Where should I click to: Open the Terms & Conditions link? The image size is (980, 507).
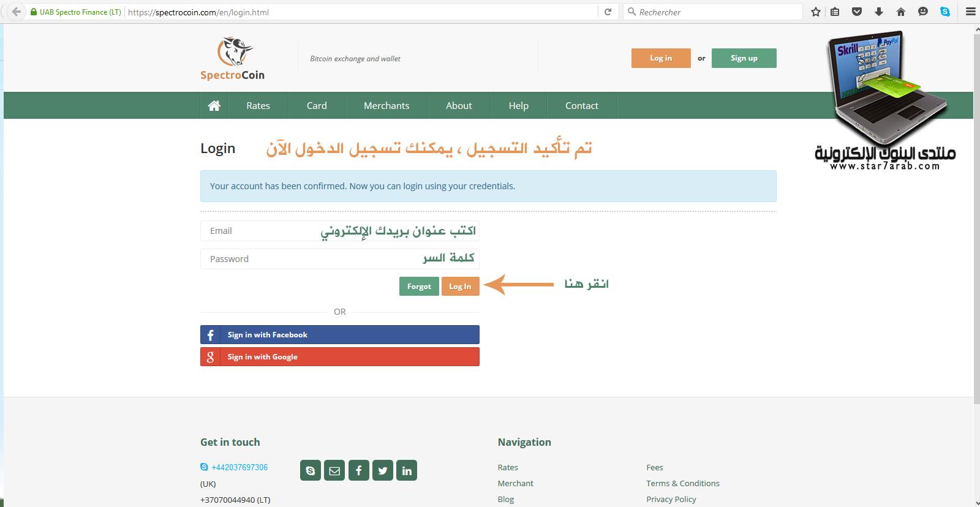(682, 483)
